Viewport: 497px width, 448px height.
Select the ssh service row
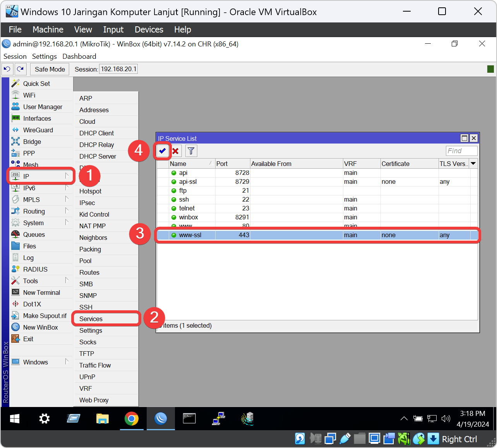(x=317, y=200)
